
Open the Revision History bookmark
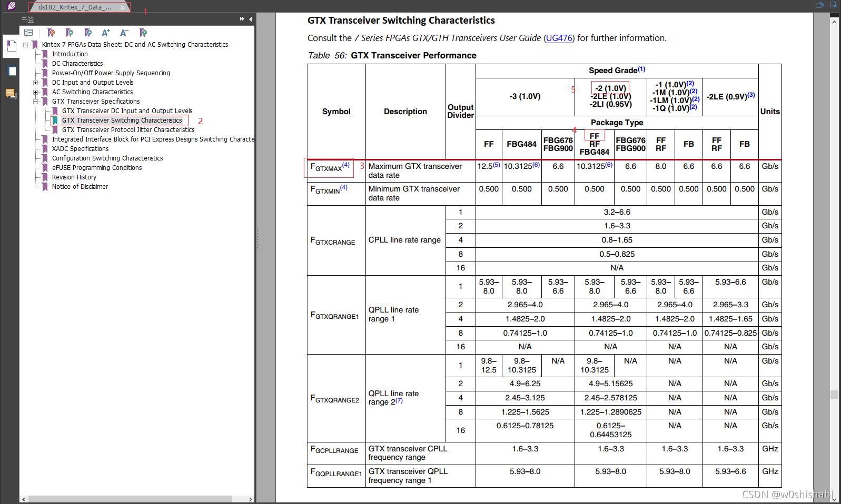[x=74, y=177]
